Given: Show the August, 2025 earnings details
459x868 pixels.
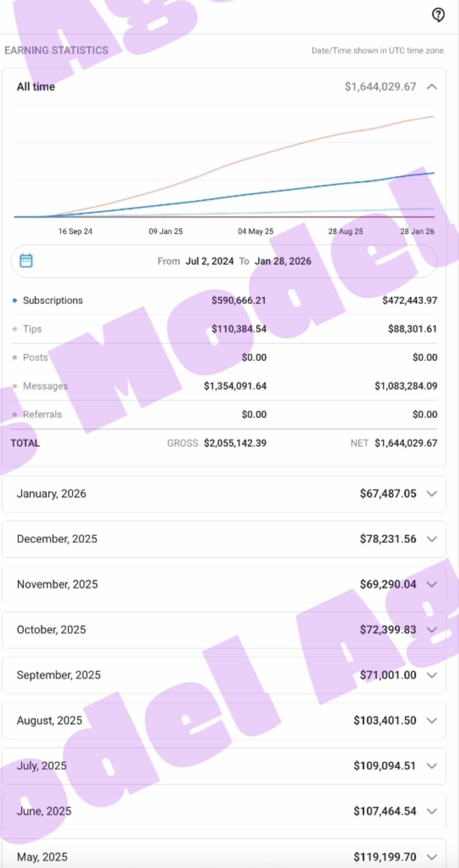Looking at the screenshot, I should 431,720.
